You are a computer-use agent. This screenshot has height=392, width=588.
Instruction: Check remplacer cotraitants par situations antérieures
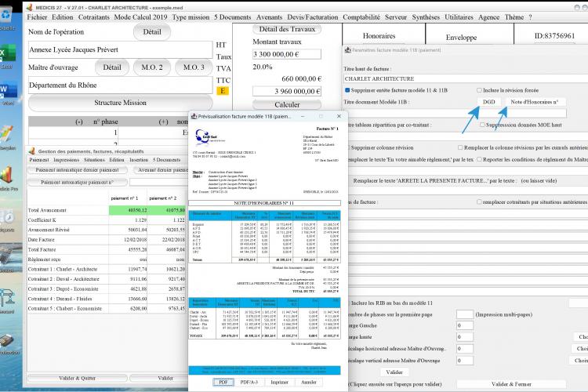(x=479, y=201)
